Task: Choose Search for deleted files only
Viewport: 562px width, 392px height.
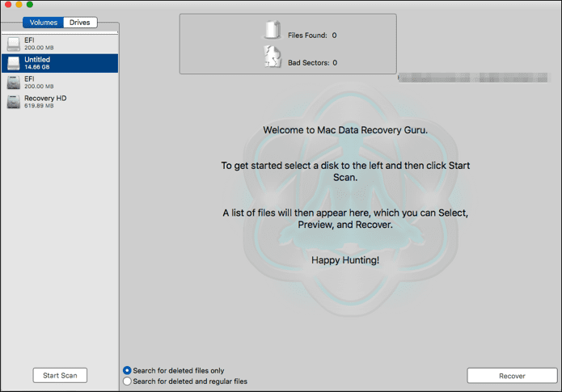Action: coord(127,370)
